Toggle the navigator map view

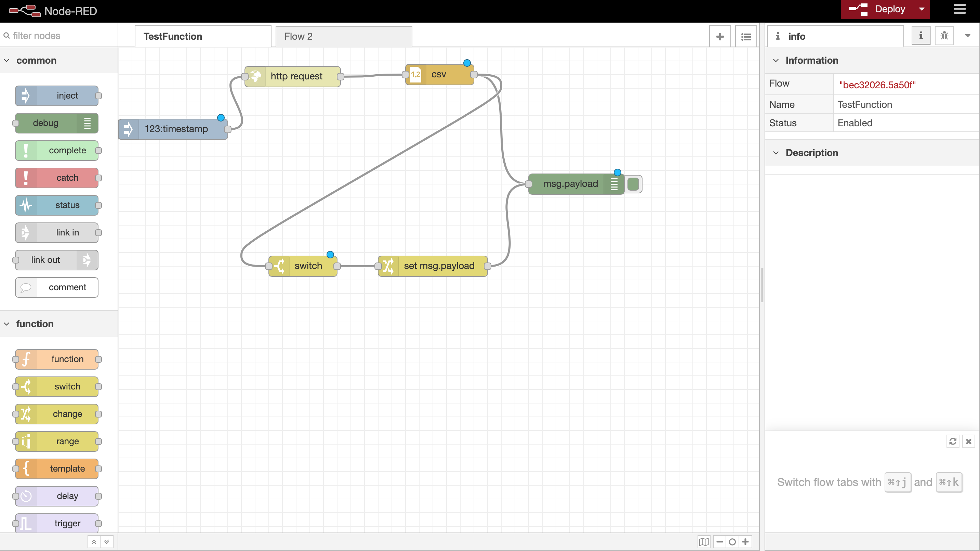(704, 541)
